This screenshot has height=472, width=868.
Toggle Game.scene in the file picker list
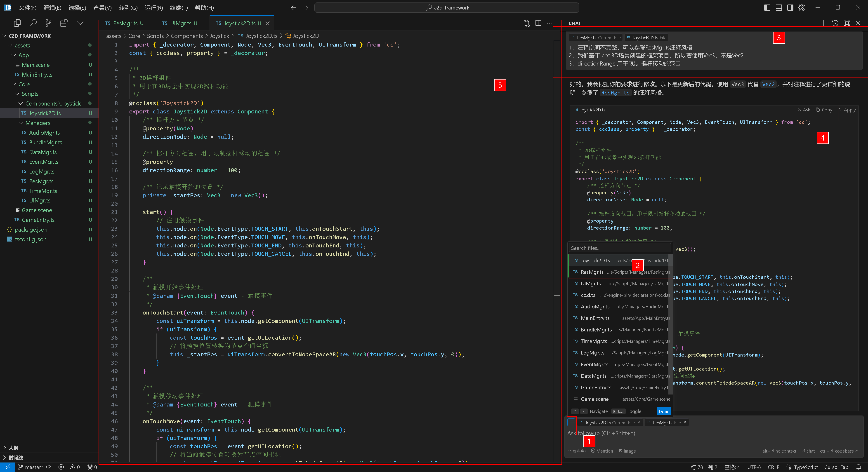tap(620, 399)
